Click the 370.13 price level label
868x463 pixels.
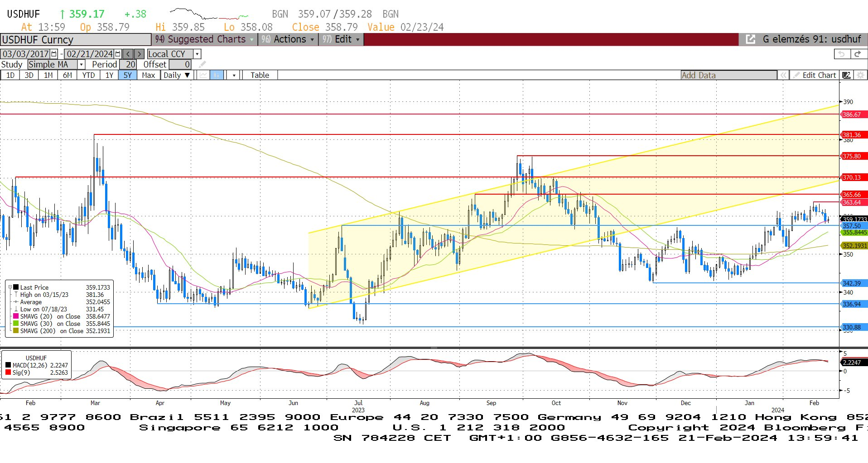854,177
